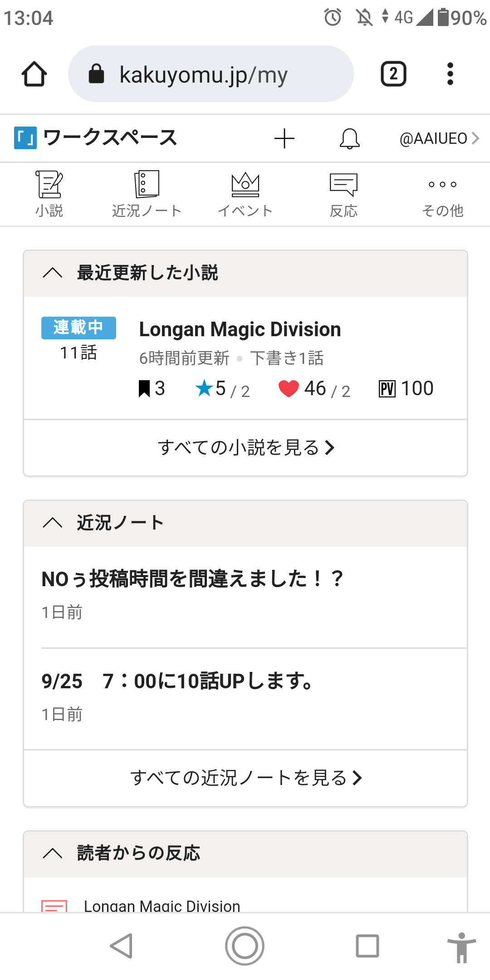Image resolution: width=490 pixels, height=980 pixels.
Task: Switch to the 近況ノート tab
Action: point(147,194)
